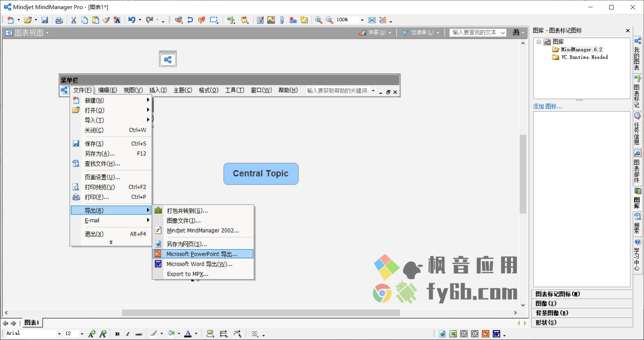Toggle Bold formatting button
Screen dimensions: 644x340
point(117,334)
